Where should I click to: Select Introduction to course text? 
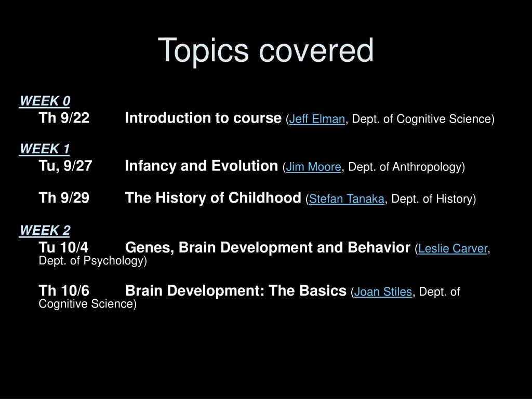203,118
